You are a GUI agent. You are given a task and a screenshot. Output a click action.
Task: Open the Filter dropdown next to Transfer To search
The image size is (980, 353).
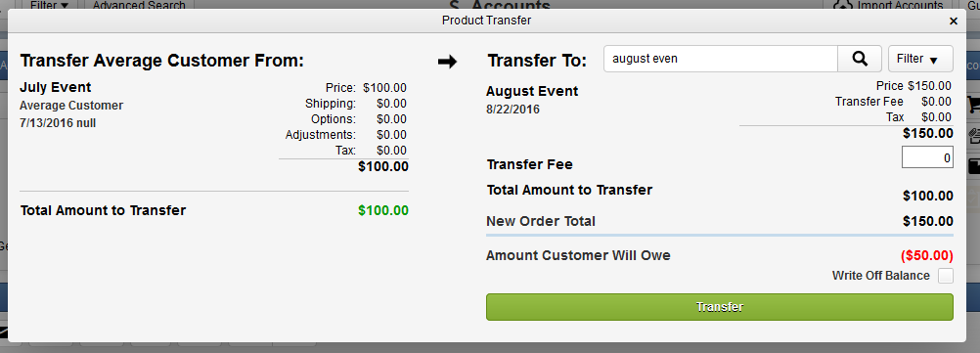coord(920,59)
